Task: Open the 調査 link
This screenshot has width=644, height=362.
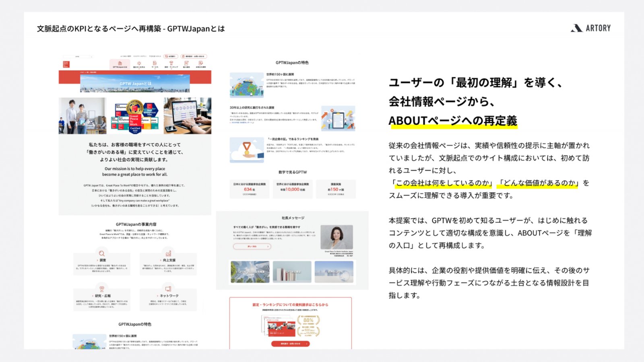Action: [102, 260]
